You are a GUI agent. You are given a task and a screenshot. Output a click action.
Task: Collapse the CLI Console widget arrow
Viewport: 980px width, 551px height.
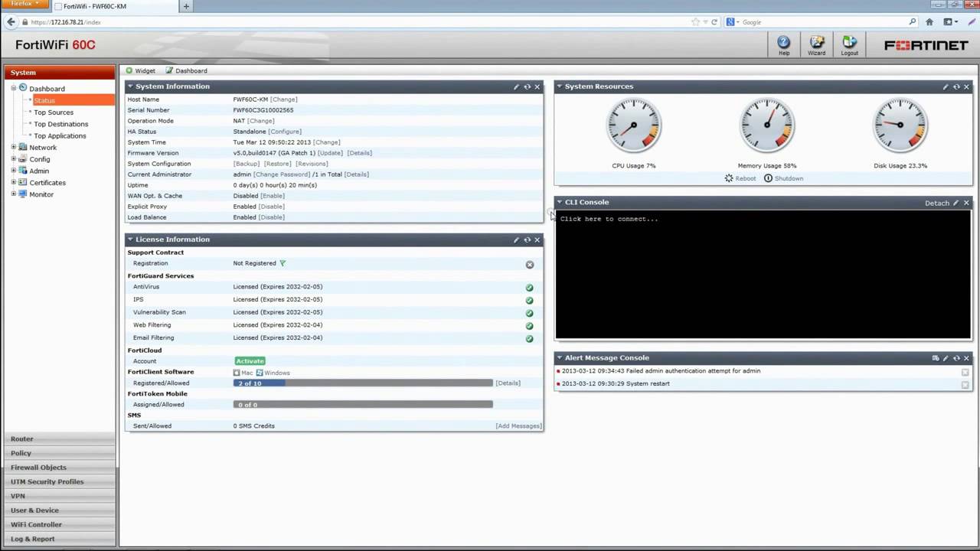tap(560, 202)
